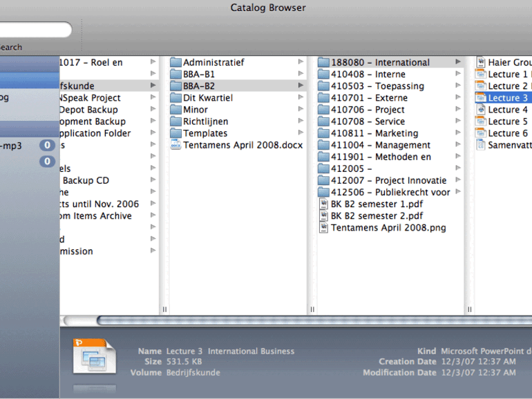
Task: Expand the 412005 folder arrow
Action: [x=458, y=168]
